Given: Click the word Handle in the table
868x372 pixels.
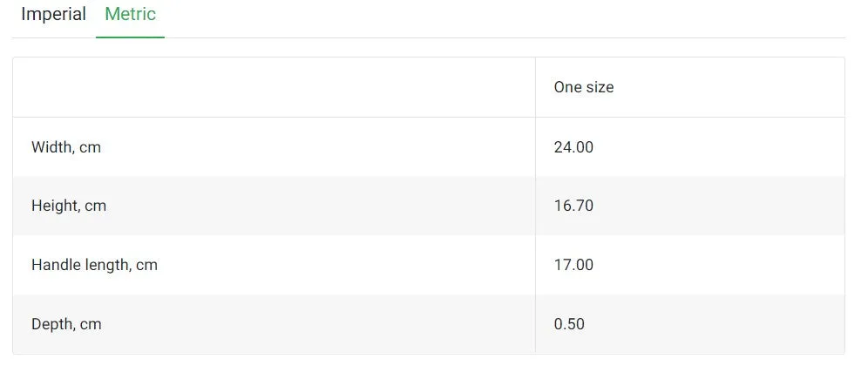Looking at the screenshot, I should [48, 265].
